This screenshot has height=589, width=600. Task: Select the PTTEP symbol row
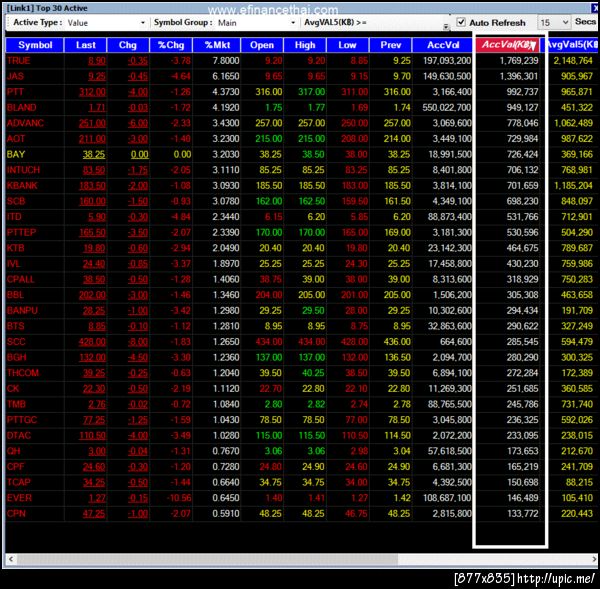(x=302, y=232)
